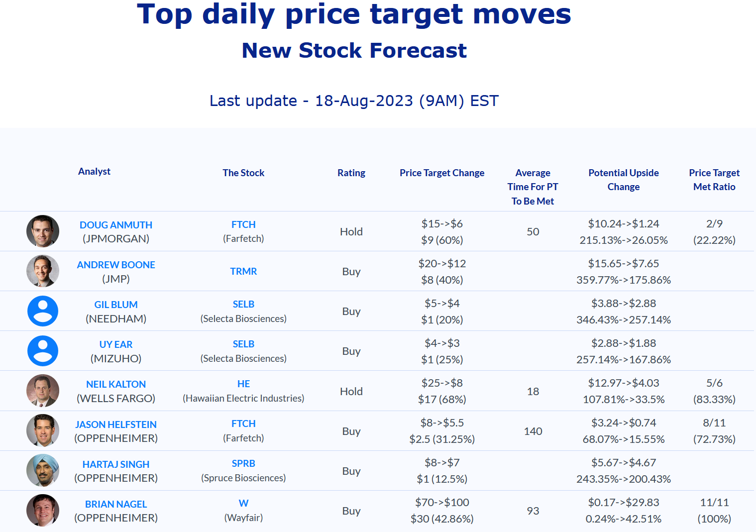Open the ANDREW BOONE analyst link
The width and height of the screenshot is (756, 532).
pyautogui.click(x=116, y=265)
